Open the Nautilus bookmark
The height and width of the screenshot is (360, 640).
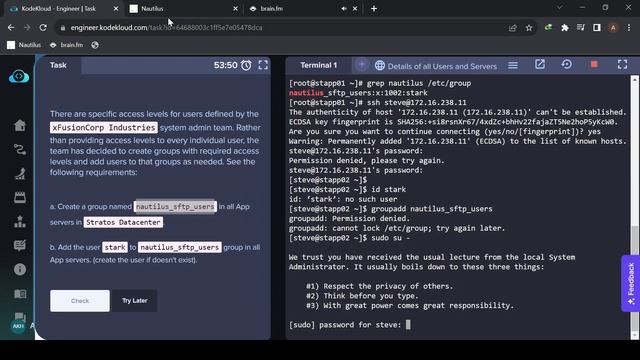(24, 45)
